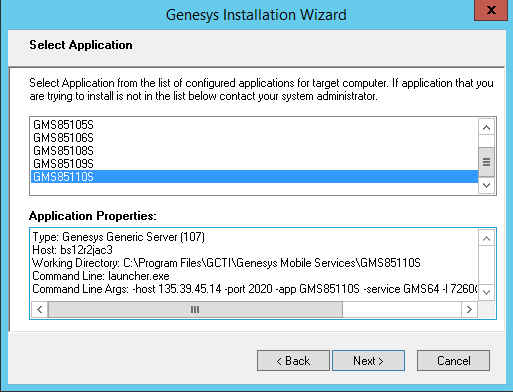
Task: Click the Application Properties scroll-down arrow
Action: pos(486,292)
